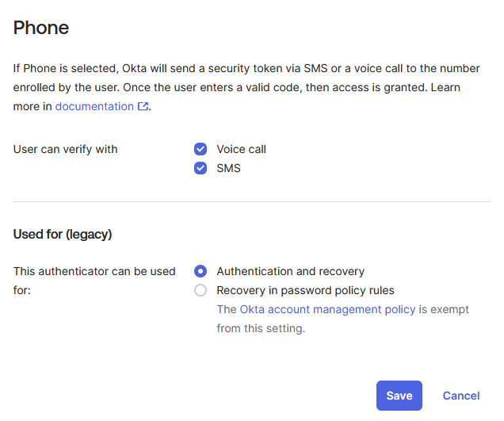Image resolution: width=504 pixels, height=421 pixels.
Task: Open the documentation link
Action: click(x=94, y=106)
